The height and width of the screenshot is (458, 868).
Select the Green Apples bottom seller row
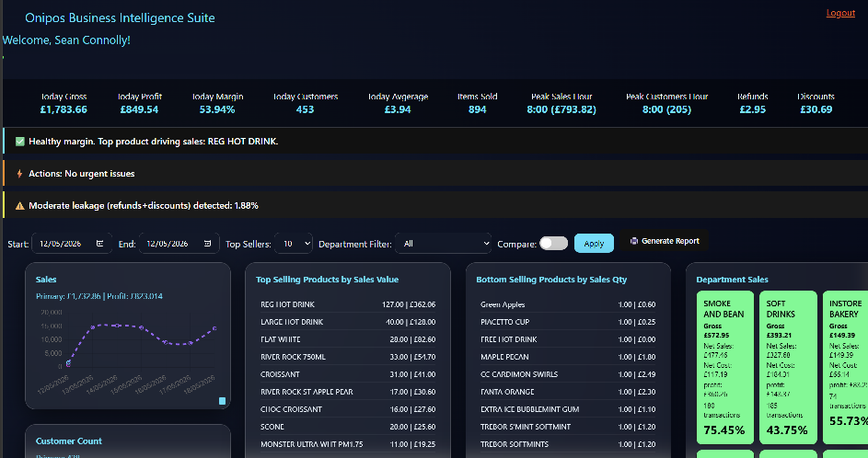[568, 304]
